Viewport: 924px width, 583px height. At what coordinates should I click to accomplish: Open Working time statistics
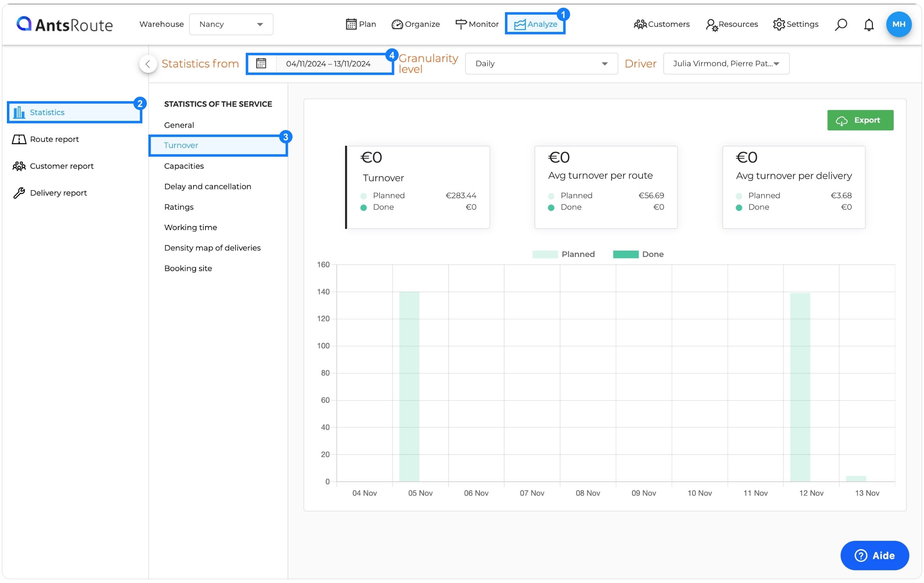(x=190, y=227)
